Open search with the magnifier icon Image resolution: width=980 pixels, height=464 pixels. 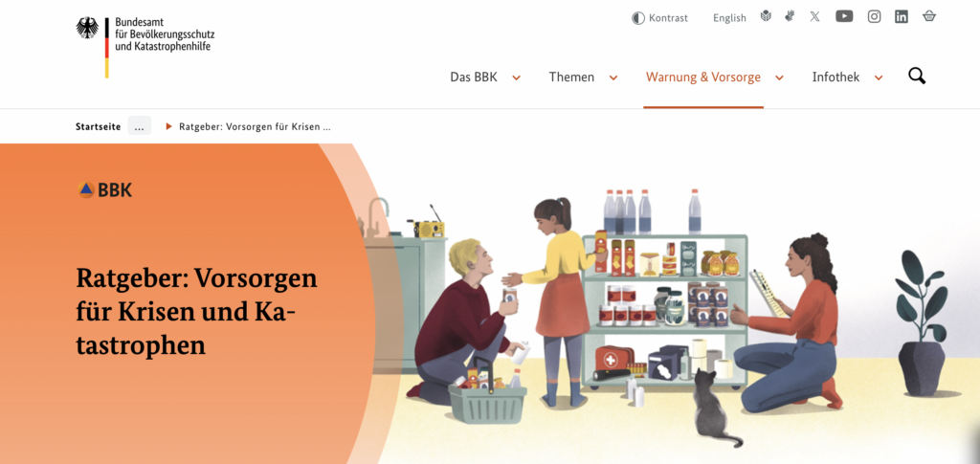(917, 77)
